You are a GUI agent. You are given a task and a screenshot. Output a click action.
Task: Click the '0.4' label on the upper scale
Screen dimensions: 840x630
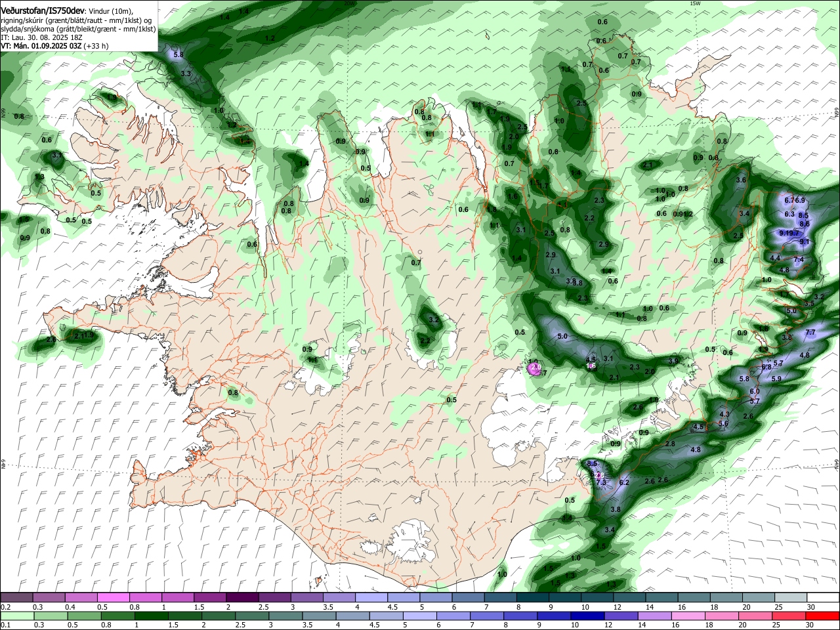pos(70,607)
